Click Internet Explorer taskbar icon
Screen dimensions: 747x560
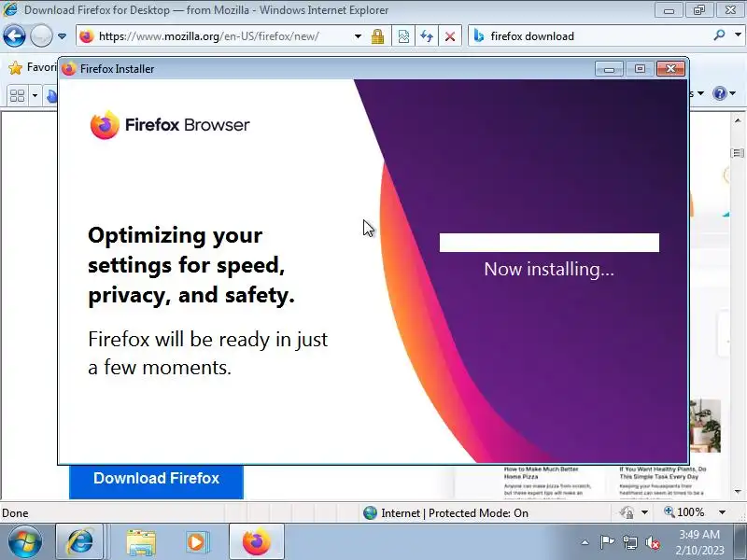click(80, 542)
